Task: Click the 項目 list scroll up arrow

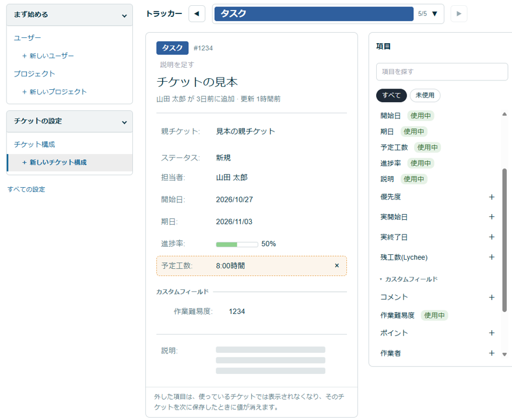Action: pos(504,114)
